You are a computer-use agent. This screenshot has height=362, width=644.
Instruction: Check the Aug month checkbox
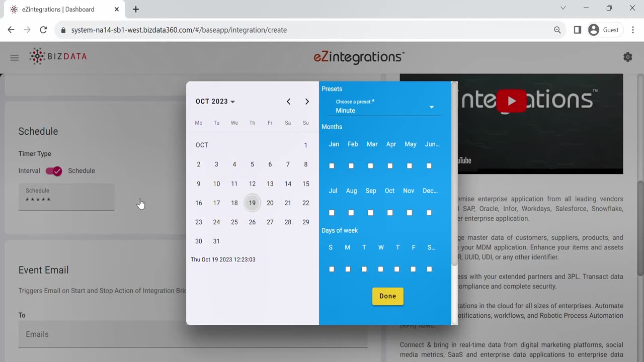click(351, 213)
